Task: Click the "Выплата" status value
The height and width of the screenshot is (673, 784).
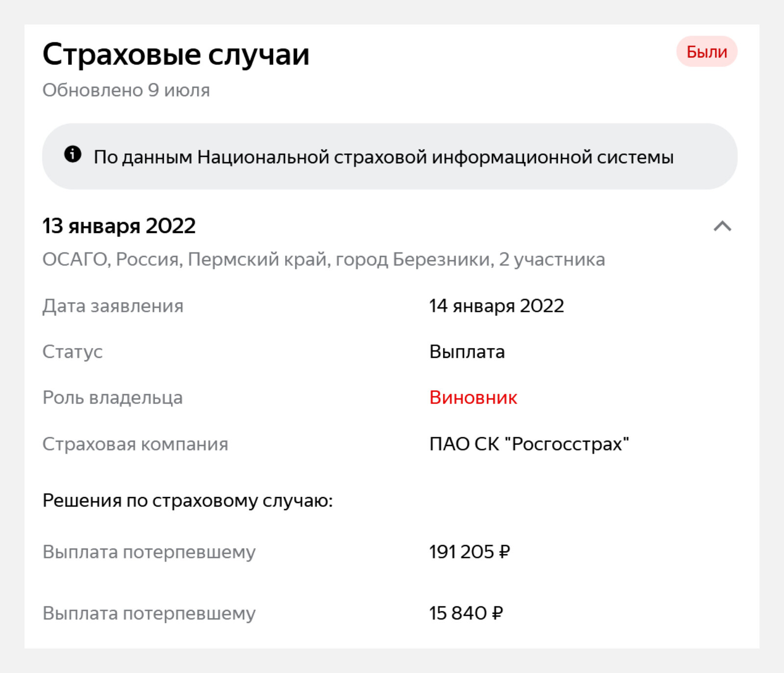Action: pyautogui.click(x=467, y=352)
